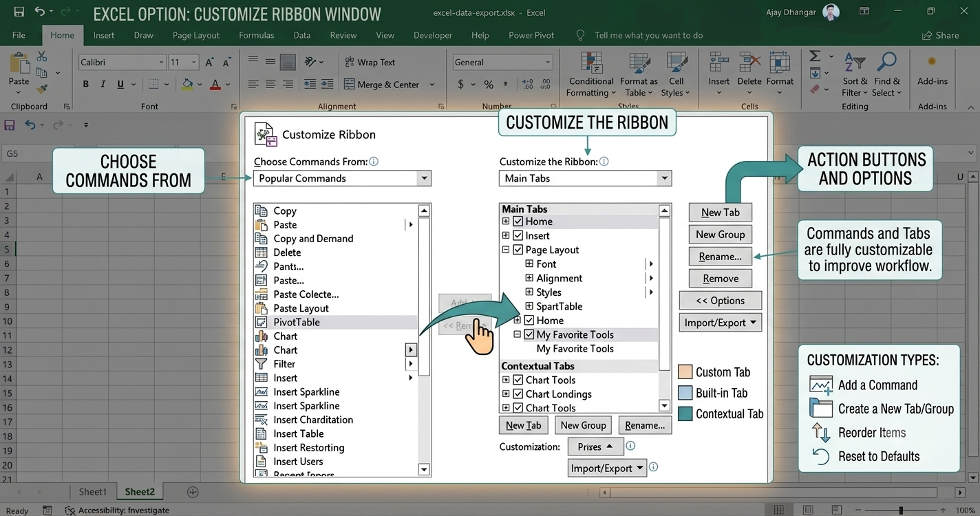The image size is (980, 516).
Task: Click the Cut scissors icon in Clipboard group
Action: (42, 57)
